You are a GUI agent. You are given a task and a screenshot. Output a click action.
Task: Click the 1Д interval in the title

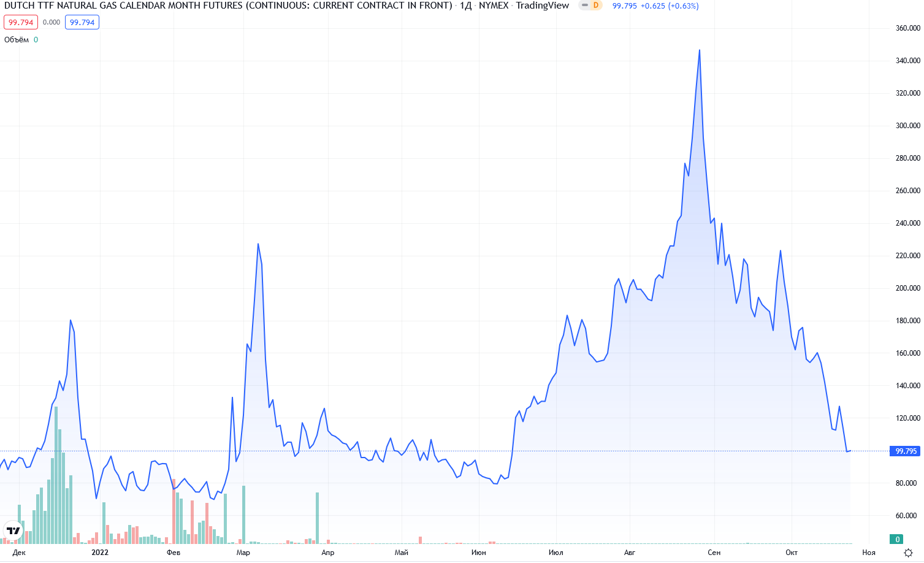click(465, 6)
